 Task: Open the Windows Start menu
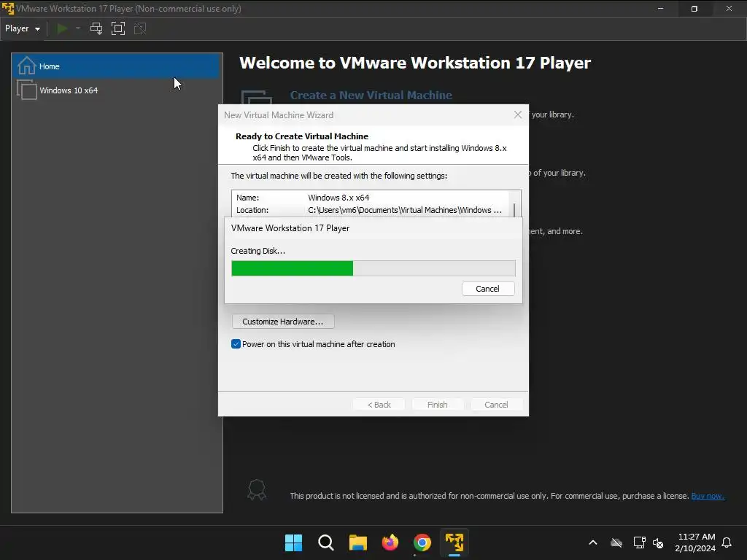[x=293, y=542]
